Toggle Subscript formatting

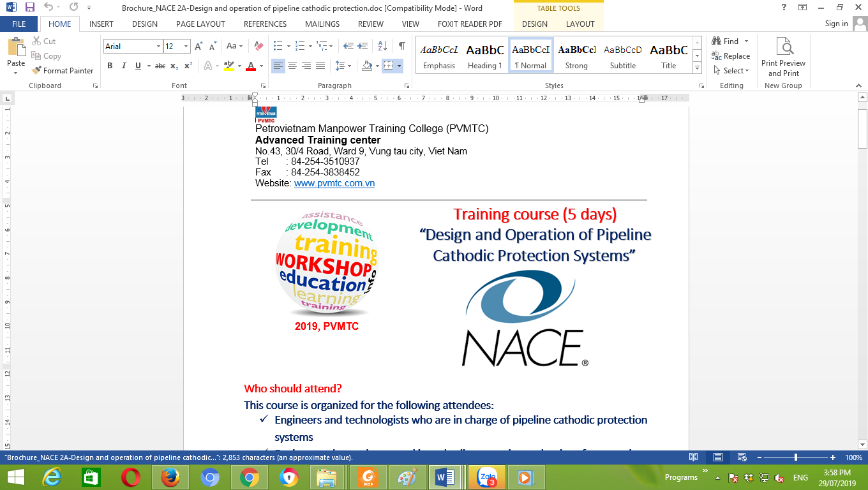(x=175, y=66)
